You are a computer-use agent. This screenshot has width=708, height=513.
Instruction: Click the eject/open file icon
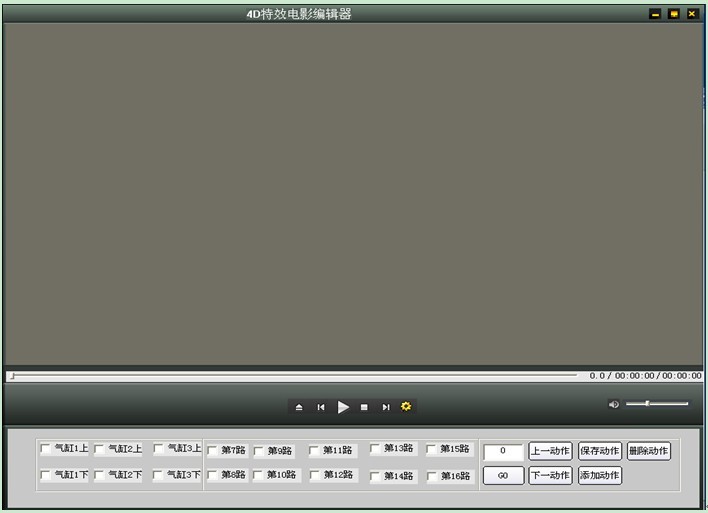coord(298,407)
